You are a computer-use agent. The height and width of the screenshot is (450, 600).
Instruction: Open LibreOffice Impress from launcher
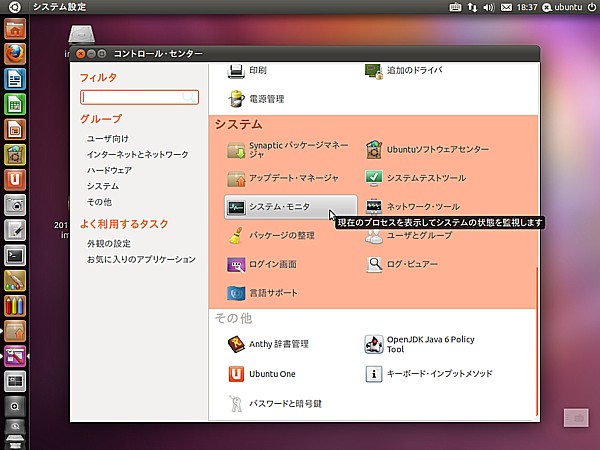click(x=15, y=129)
